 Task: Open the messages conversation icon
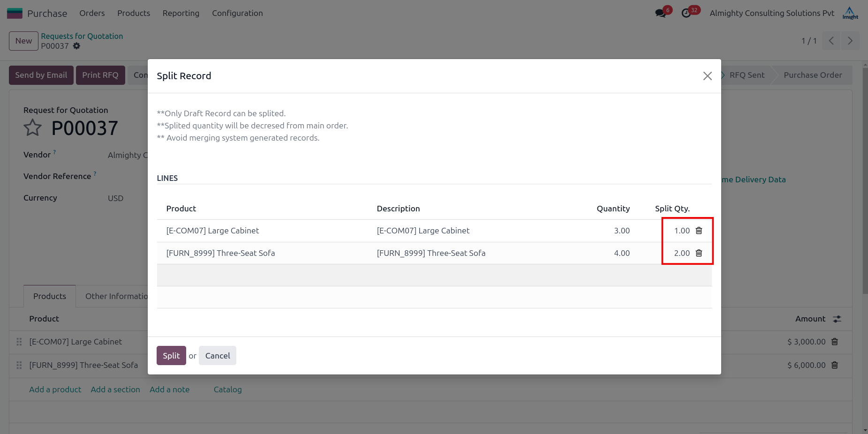[x=661, y=13]
